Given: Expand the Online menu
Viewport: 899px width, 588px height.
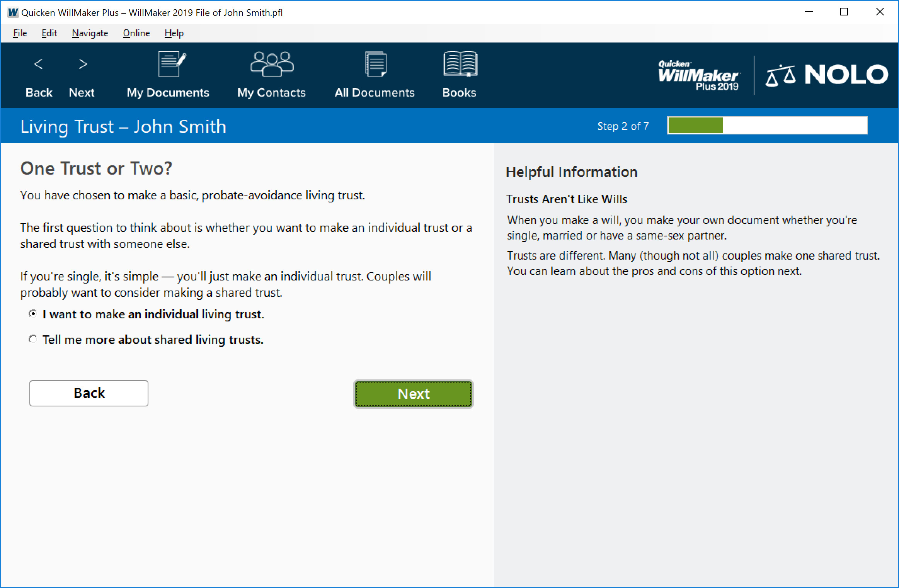Looking at the screenshot, I should [x=136, y=33].
